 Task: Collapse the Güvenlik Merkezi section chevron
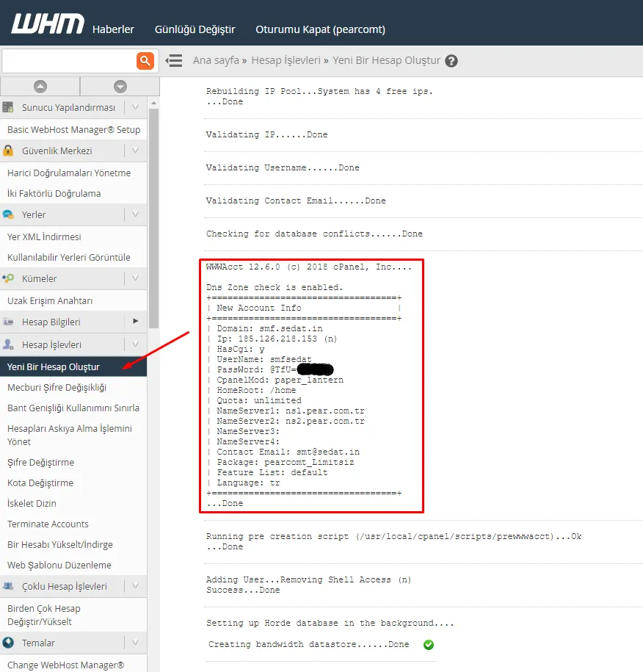[135, 151]
